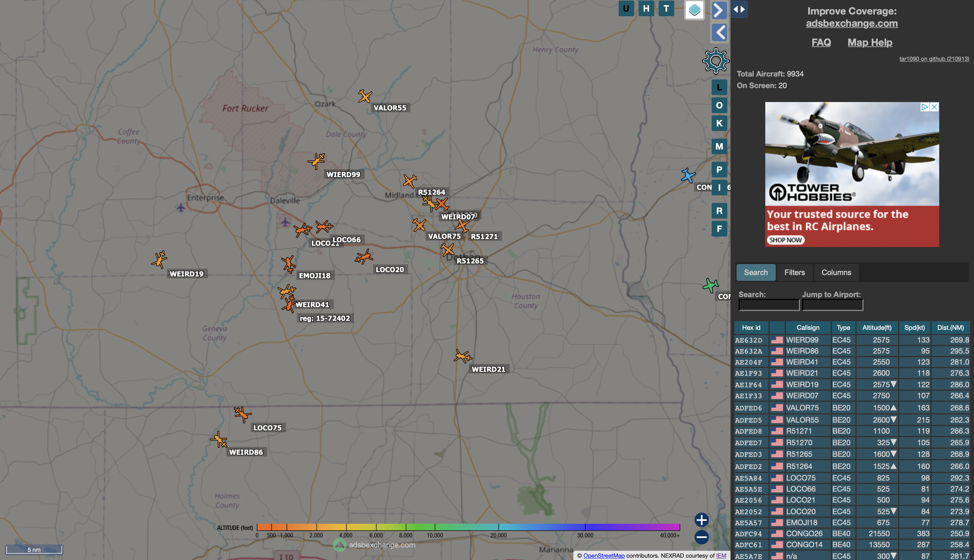This screenshot has width=974, height=560.
Task: Select the WIERD99 helicopter icon
Action: point(317,161)
